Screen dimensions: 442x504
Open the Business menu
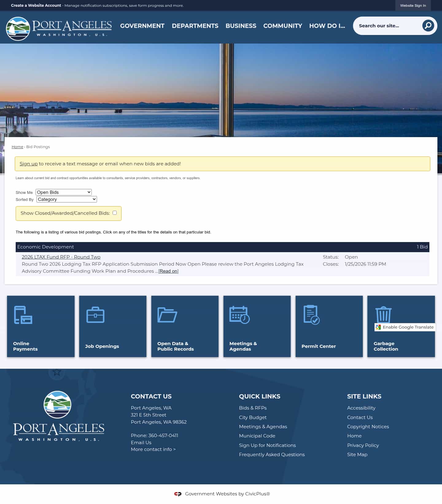pos(241,26)
